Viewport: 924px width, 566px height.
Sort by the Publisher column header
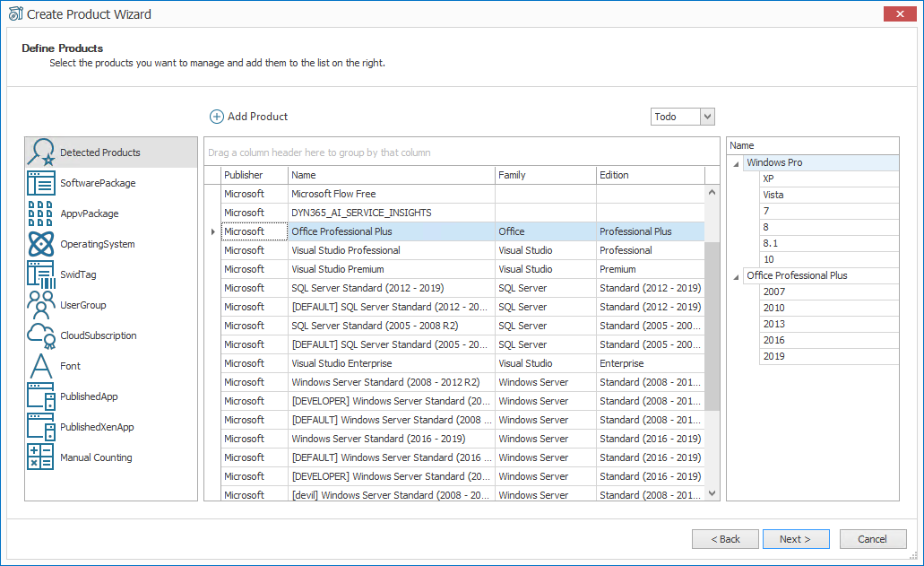pos(255,175)
